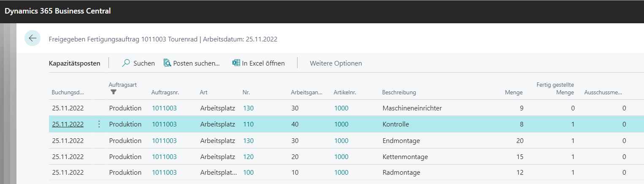The height and width of the screenshot is (184, 644).
Task: Open In Excel öffnen action
Action: point(259,63)
